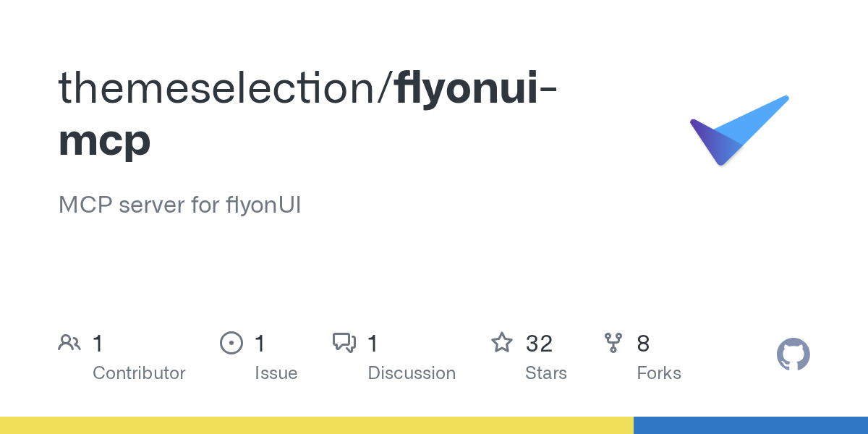Select the yellow language bar segment
This screenshot has height=434, width=868.
click(317, 425)
